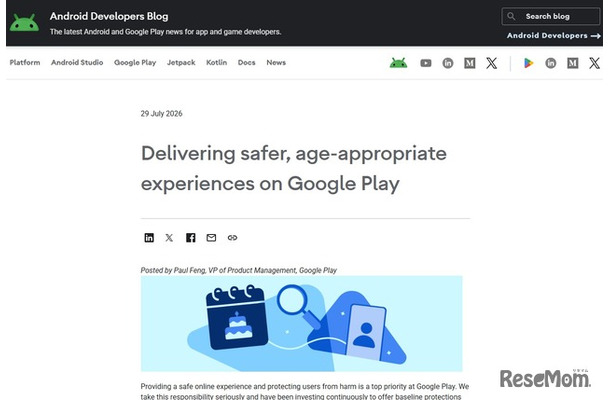Open Google Play Medium icon after Play logo
The height and width of the screenshot is (400, 610).
572,63
